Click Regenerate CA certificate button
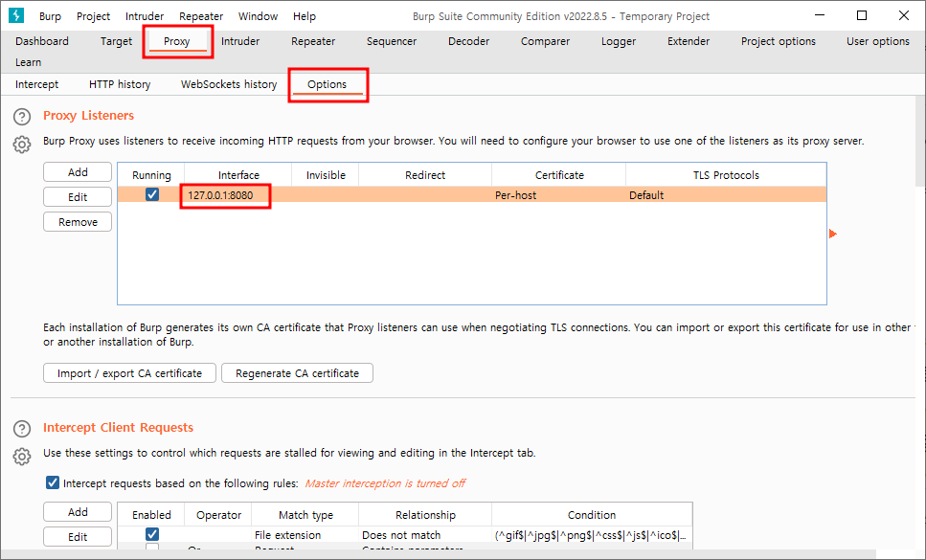The width and height of the screenshot is (926, 560). click(297, 373)
